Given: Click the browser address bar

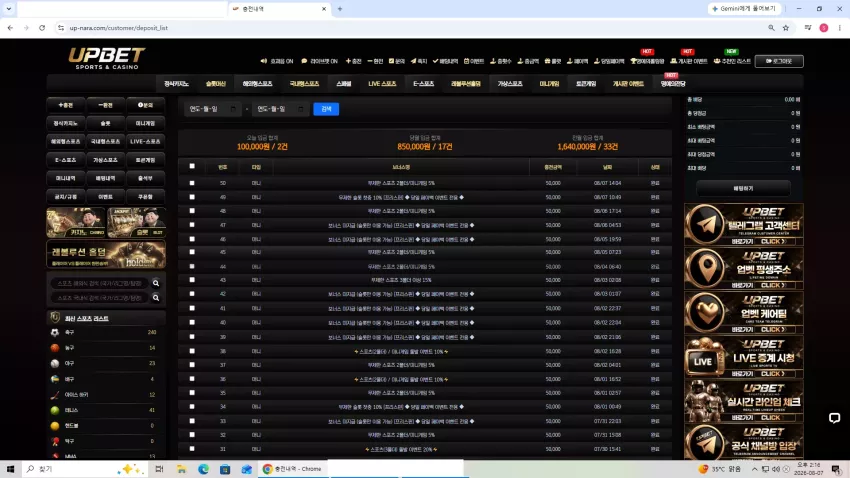Looking at the screenshot, I should point(412,28).
